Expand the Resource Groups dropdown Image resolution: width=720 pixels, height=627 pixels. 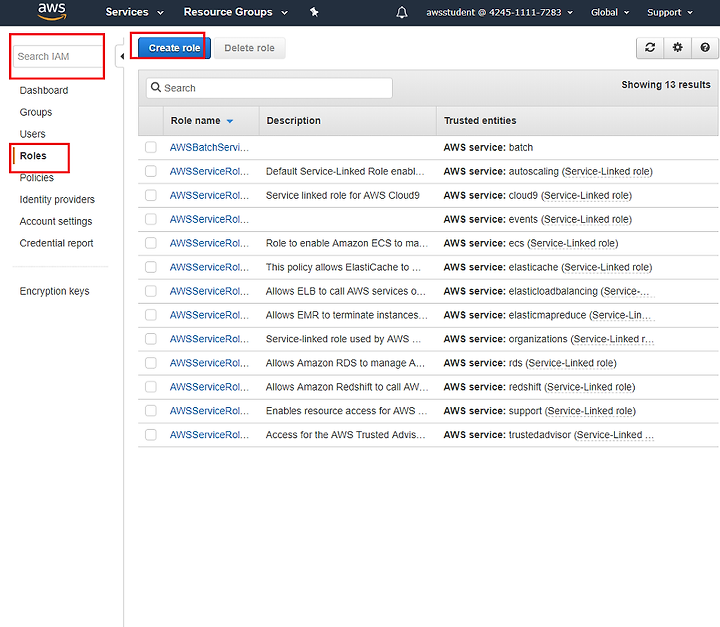pos(236,12)
